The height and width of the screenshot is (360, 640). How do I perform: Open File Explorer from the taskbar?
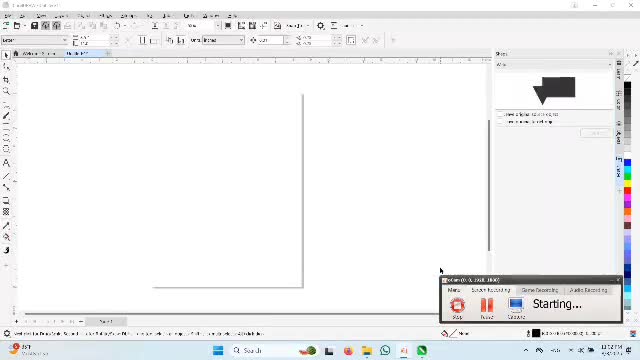pyautogui.click(x=367, y=350)
